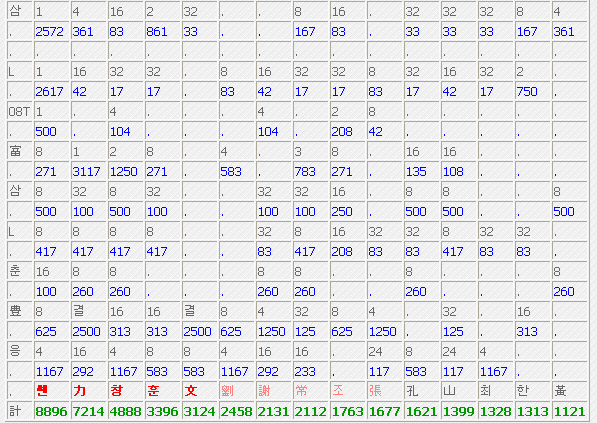Click 1250 in the 富 row
The image size is (597, 423).
click(x=123, y=172)
